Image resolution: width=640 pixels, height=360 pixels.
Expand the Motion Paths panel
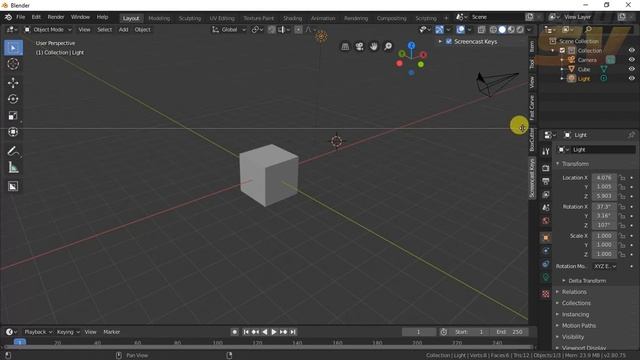pyautogui.click(x=558, y=326)
